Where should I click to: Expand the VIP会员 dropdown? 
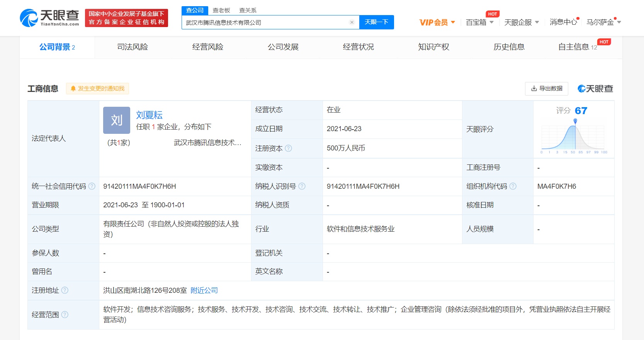(437, 22)
